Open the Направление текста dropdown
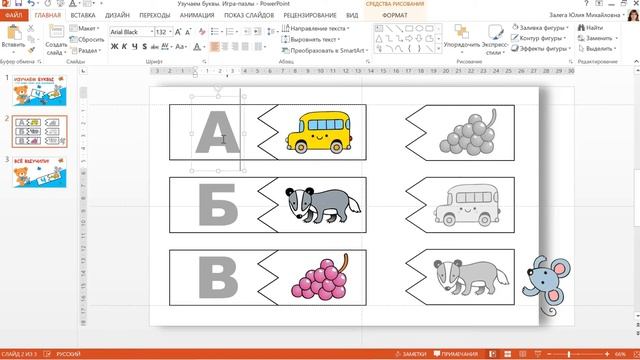The width and height of the screenshot is (640, 360). pos(316,28)
